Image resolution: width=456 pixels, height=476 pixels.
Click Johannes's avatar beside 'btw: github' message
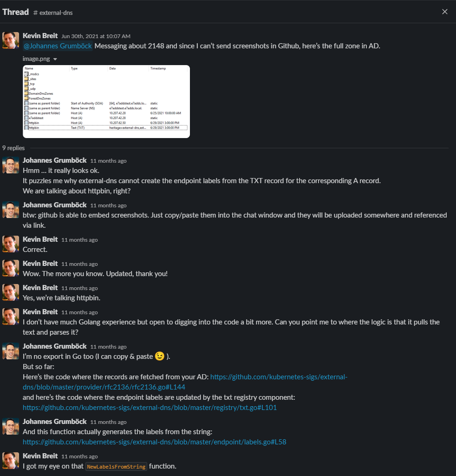click(11, 210)
